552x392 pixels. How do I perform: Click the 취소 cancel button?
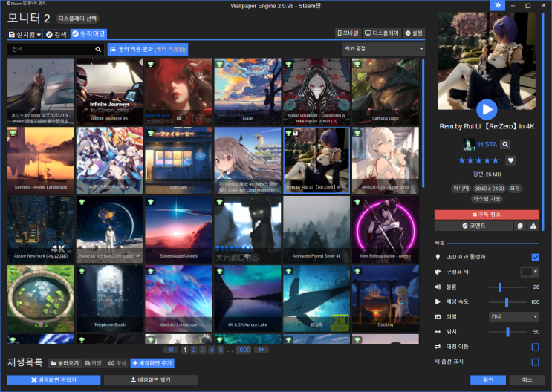tap(527, 380)
